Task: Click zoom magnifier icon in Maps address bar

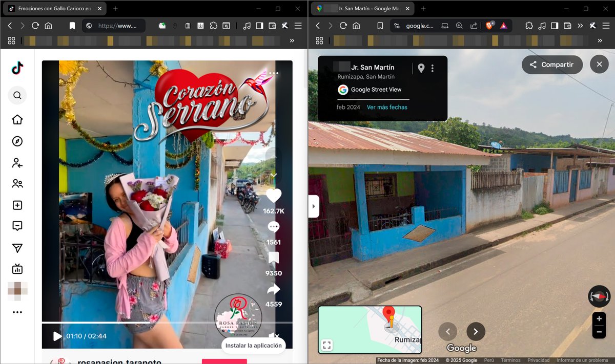Action: (459, 26)
